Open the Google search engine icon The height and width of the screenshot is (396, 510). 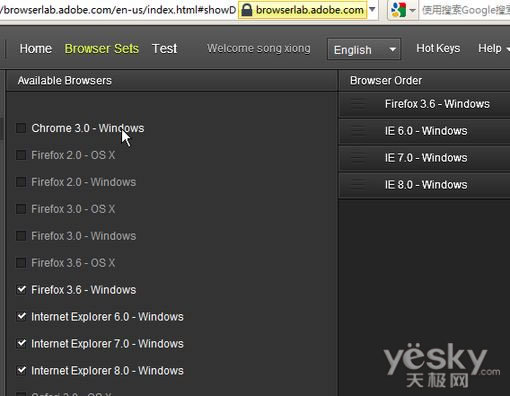pos(398,10)
